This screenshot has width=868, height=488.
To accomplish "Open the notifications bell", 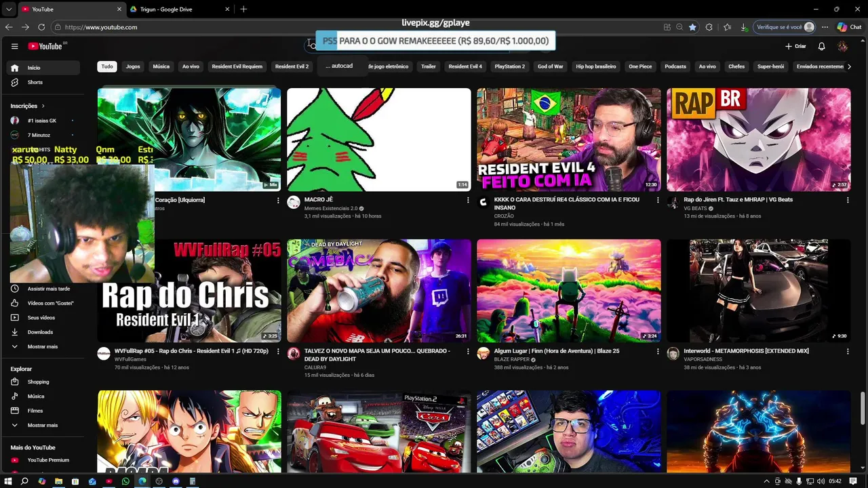I will pos(821,46).
